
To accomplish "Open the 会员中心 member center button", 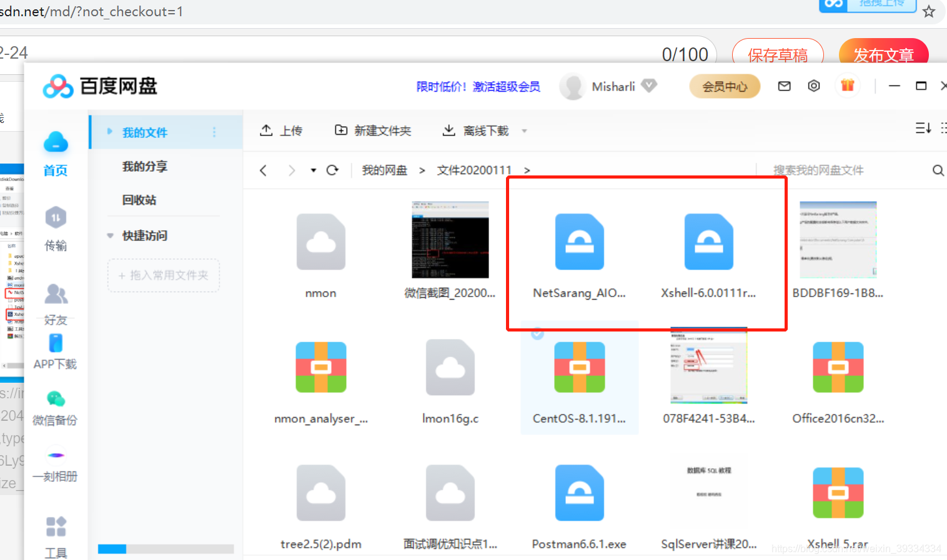I will pyautogui.click(x=725, y=86).
